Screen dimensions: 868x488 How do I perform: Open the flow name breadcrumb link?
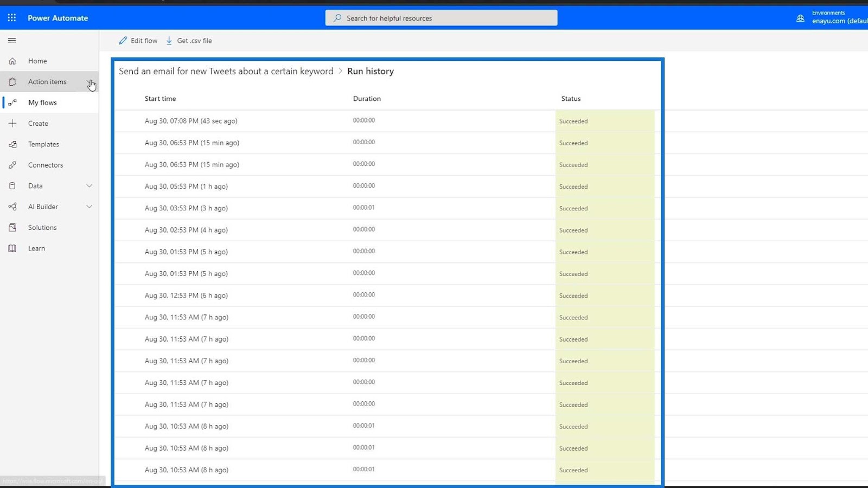point(226,71)
